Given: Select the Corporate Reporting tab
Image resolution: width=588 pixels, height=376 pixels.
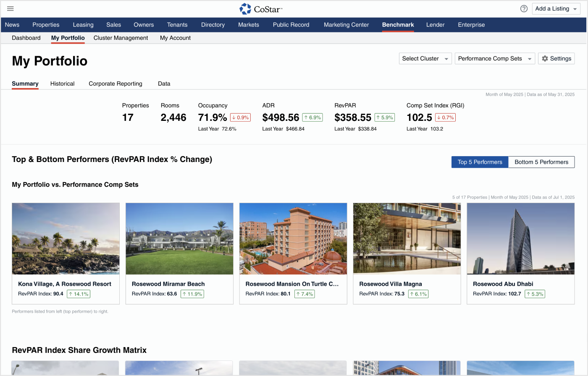Looking at the screenshot, I should click(115, 84).
